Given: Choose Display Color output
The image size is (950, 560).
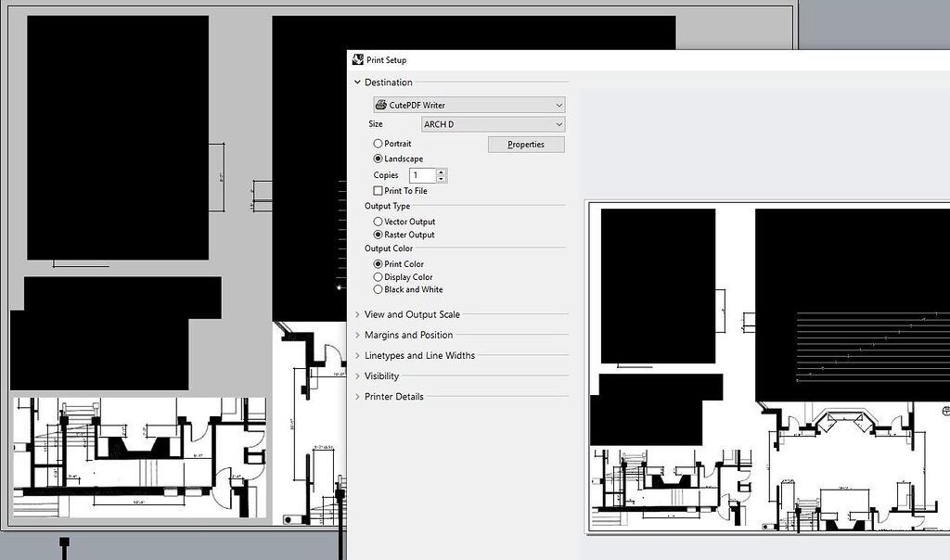Looking at the screenshot, I should 378,276.
